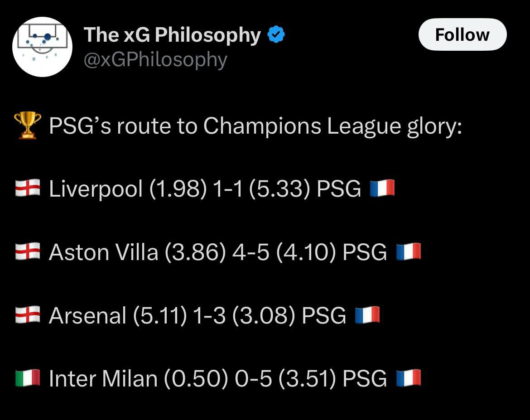Open The xG Philosophy display name
This screenshot has width=530, height=420.
tap(172, 35)
